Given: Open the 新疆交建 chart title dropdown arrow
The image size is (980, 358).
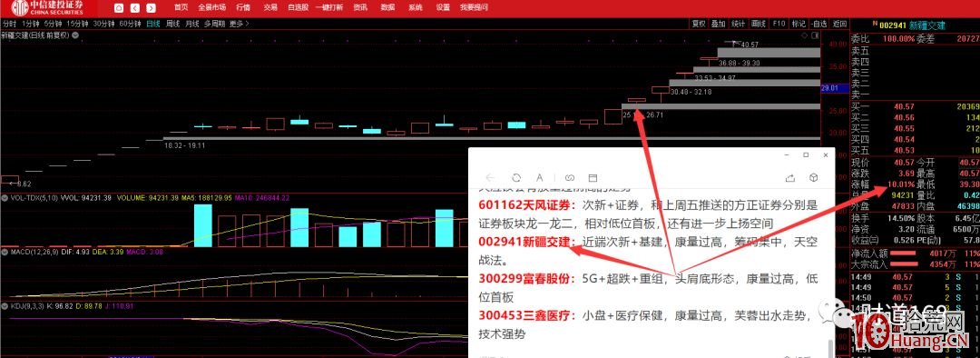Looking at the screenshot, I should pyautogui.click(x=75, y=35).
